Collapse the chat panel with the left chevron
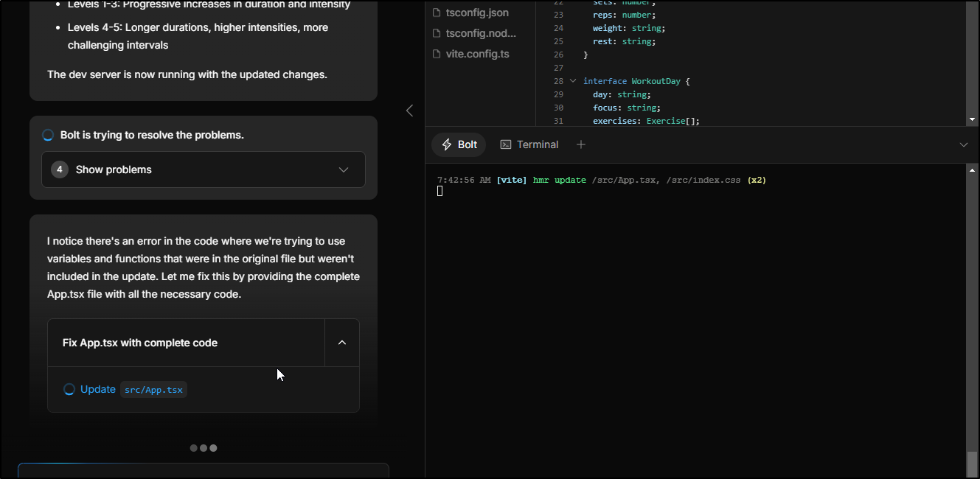Screen dimensions: 980x479 pos(410,111)
